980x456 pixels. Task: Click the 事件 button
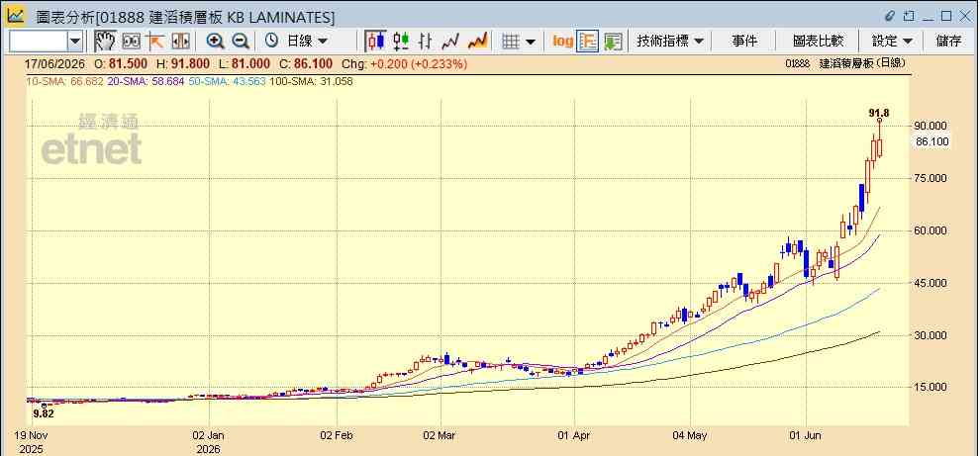pyautogui.click(x=744, y=42)
